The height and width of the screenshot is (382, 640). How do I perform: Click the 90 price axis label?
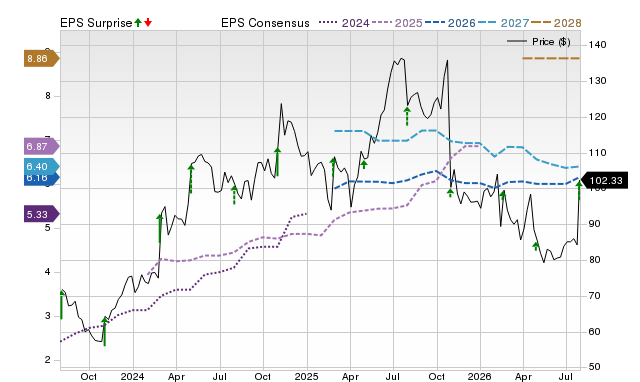(x=594, y=224)
